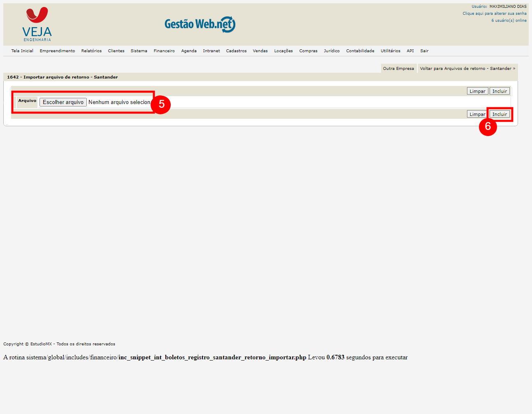The height and width of the screenshot is (414, 532).
Task: Log out using the Sair menu
Action: pyautogui.click(x=424, y=51)
